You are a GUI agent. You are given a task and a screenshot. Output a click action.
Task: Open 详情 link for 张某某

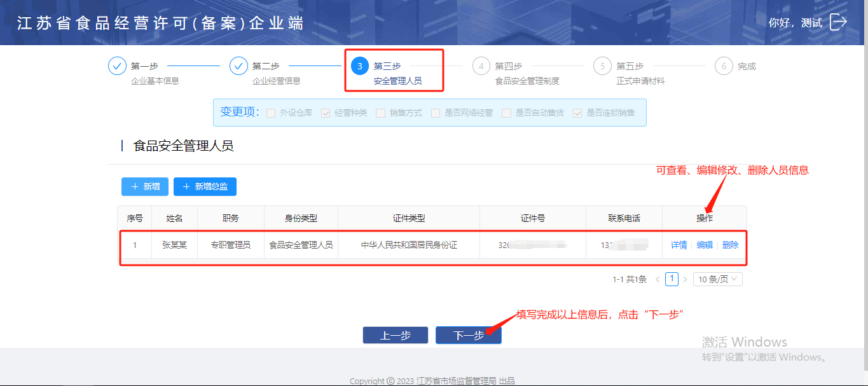679,245
